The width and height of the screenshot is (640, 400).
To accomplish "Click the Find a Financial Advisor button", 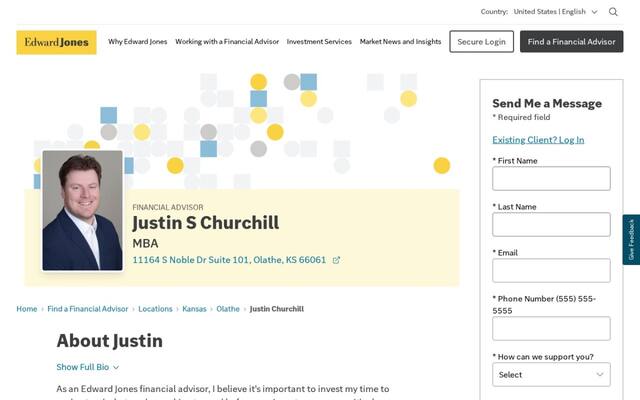I will point(571,42).
